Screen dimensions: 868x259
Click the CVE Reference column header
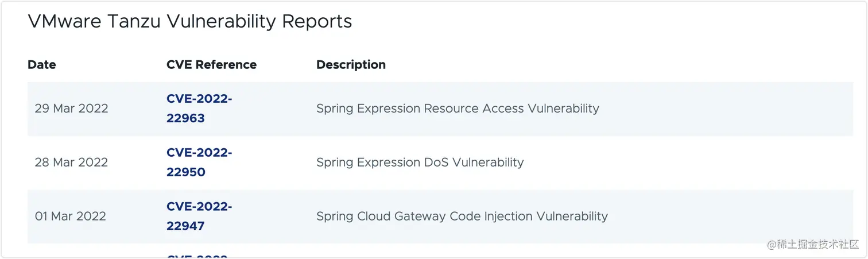pos(211,65)
